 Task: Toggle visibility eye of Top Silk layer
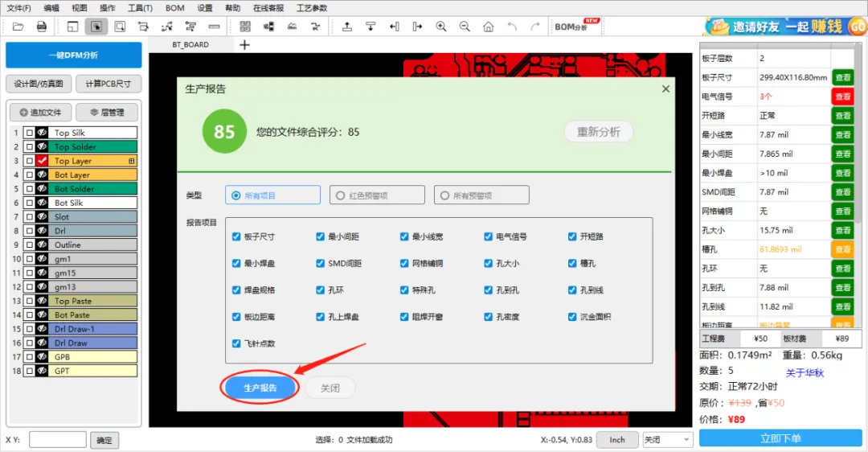click(x=42, y=133)
